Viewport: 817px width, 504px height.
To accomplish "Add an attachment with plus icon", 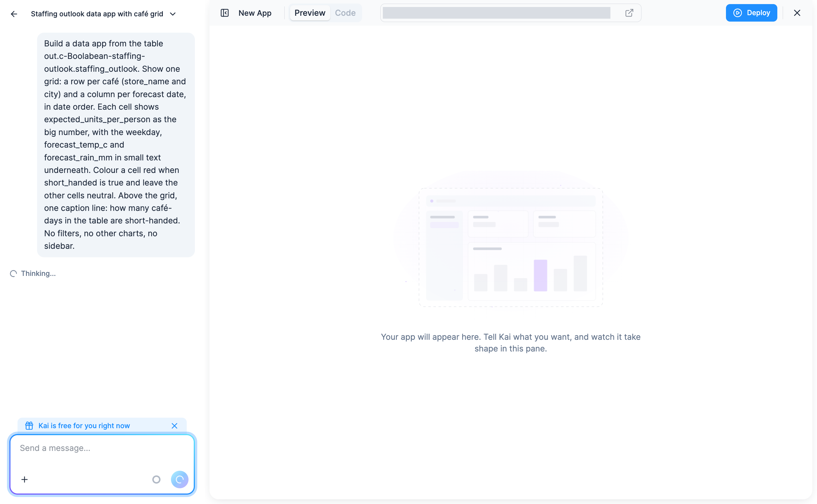I will point(24,479).
